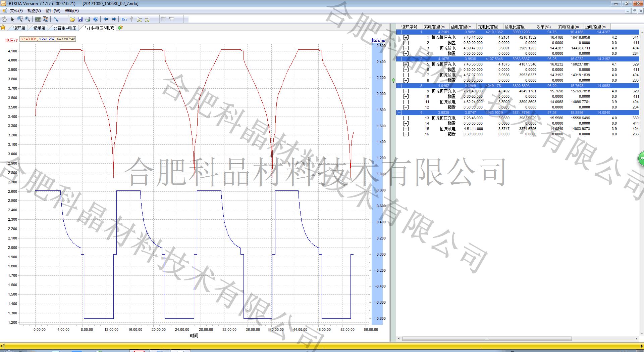Click the RST reset icon
Screen dimensions: 644x352
tap(38, 19)
